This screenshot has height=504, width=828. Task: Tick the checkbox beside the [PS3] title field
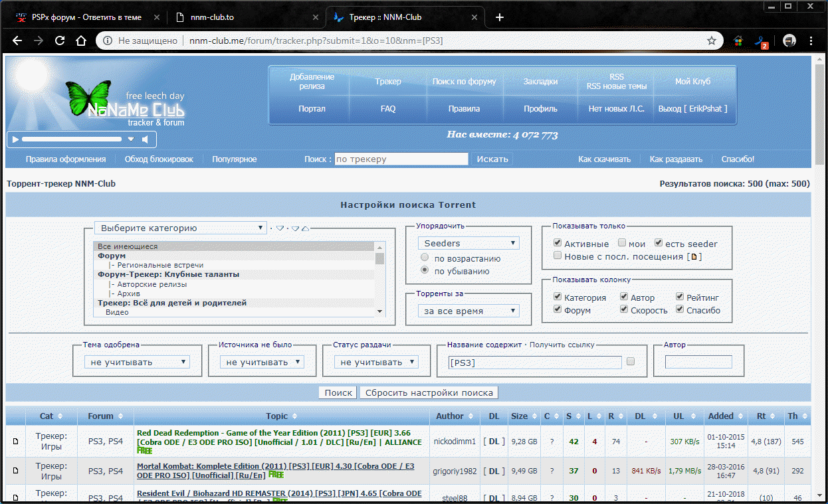631,362
